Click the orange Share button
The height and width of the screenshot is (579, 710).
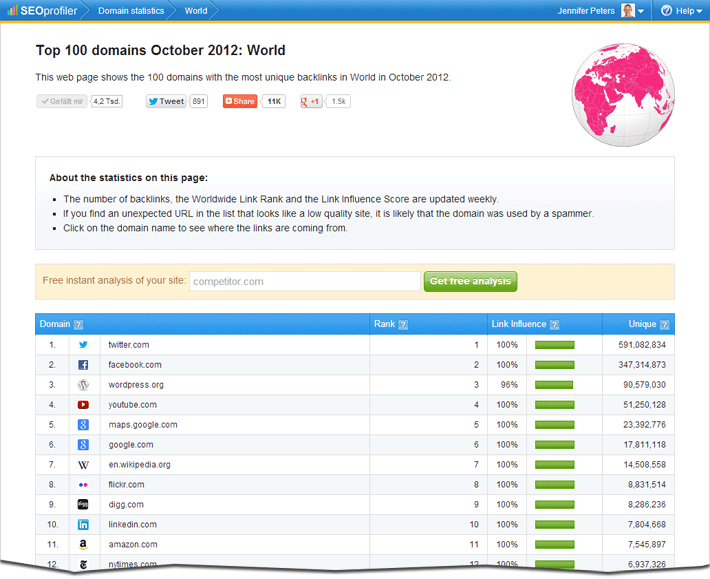240,101
